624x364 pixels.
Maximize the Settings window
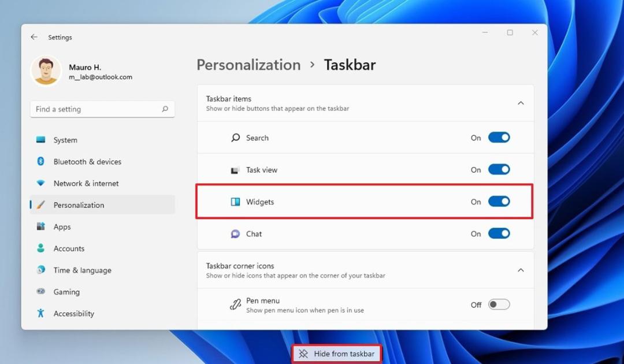pyautogui.click(x=510, y=32)
